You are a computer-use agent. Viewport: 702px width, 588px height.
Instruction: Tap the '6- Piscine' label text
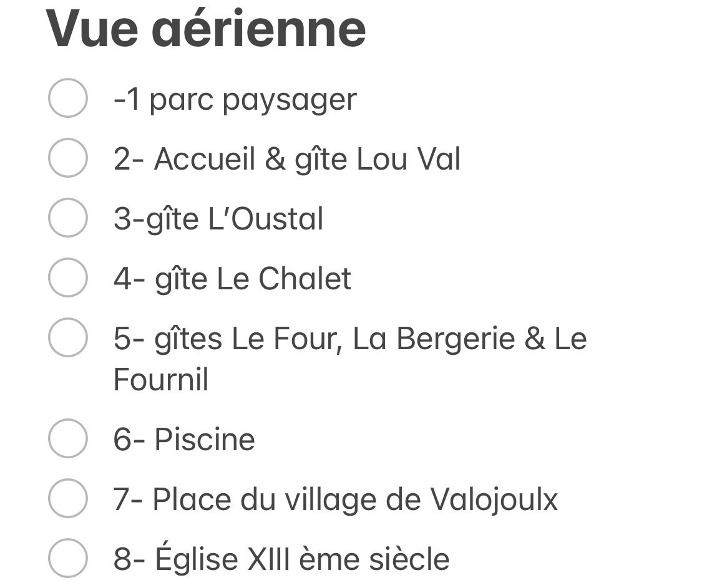[185, 440]
